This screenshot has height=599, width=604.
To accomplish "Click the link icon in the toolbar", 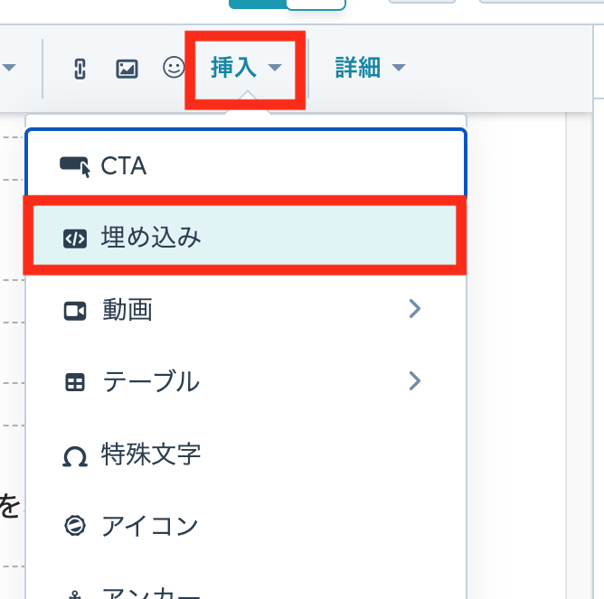I will (x=81, y=69).
